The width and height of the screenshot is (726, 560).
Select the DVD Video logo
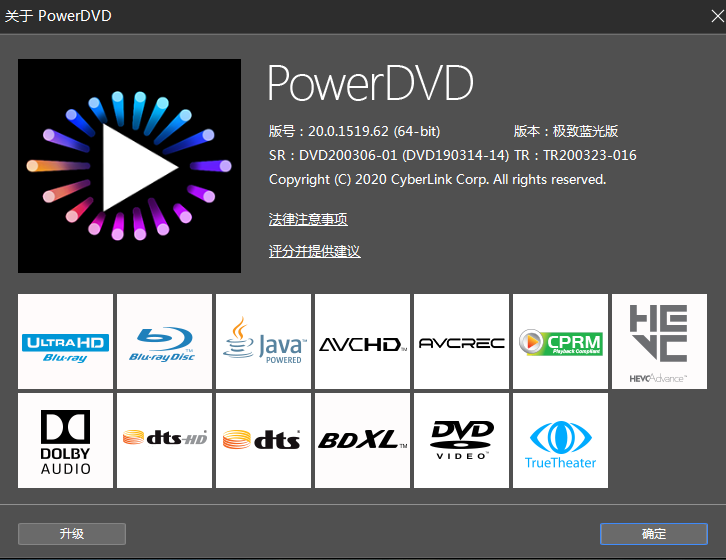(x=462, y=440)
